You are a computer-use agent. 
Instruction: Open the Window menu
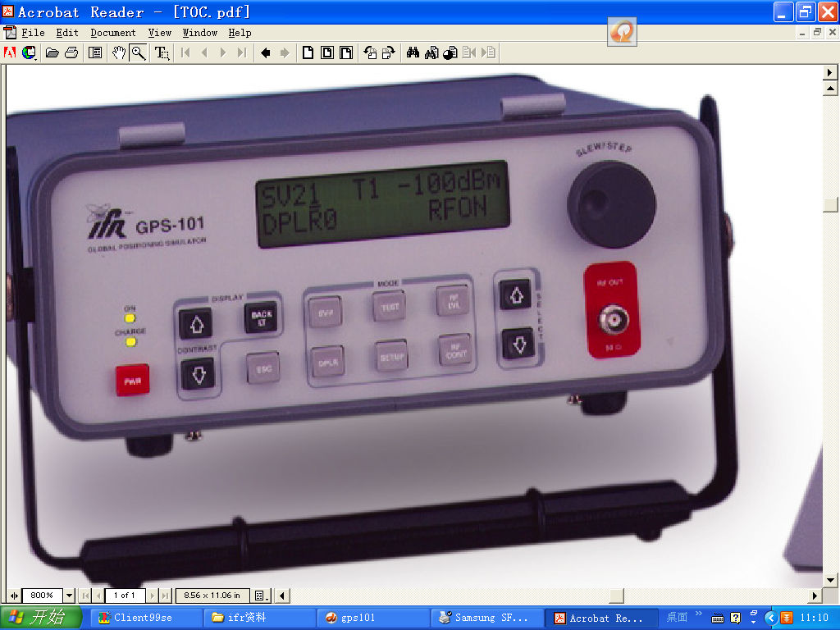click(x=200, y=33)
